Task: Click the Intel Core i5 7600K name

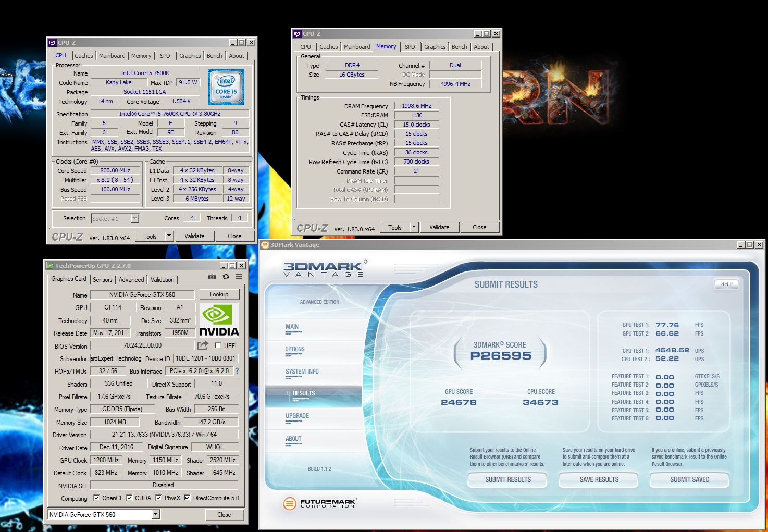Action: (145, 73)
